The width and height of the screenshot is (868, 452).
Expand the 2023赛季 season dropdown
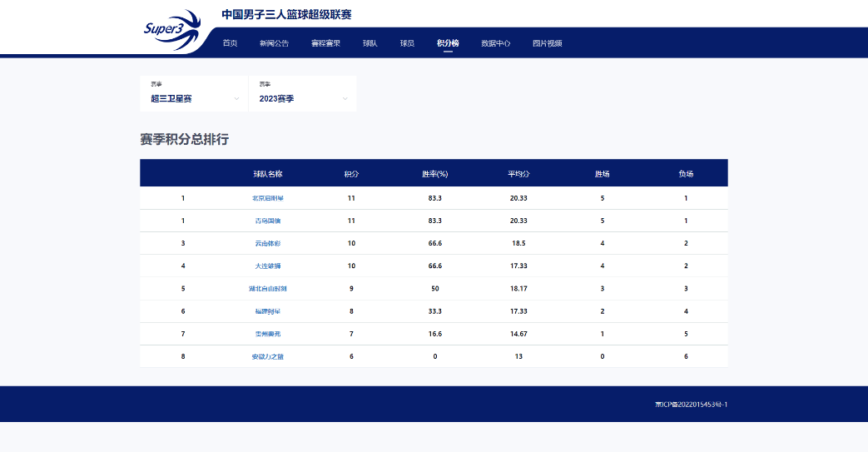pyautogui.click(x=303, y=93)
